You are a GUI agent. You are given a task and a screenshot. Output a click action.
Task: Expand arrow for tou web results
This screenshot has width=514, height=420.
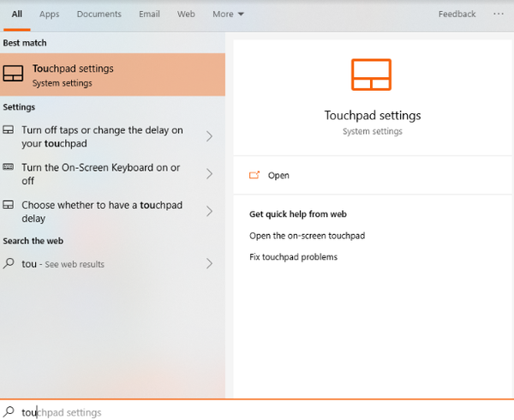point(210,264)
